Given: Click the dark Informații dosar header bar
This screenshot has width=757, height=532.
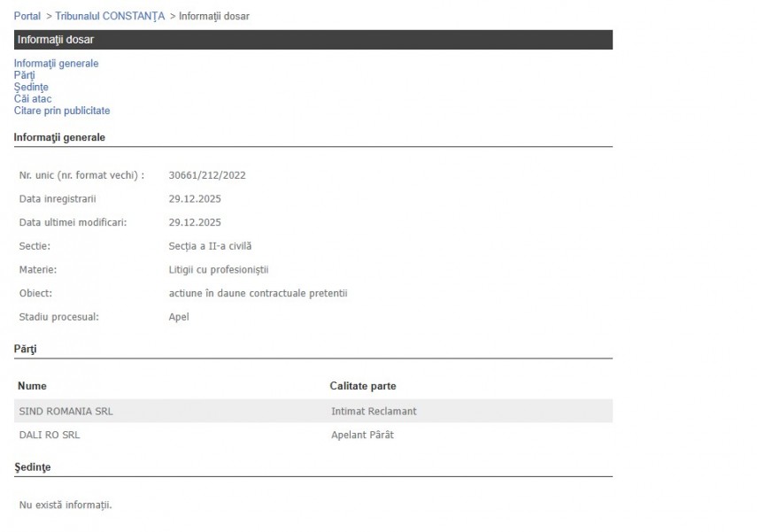Looking at the screenshot, I should [313, 40].
